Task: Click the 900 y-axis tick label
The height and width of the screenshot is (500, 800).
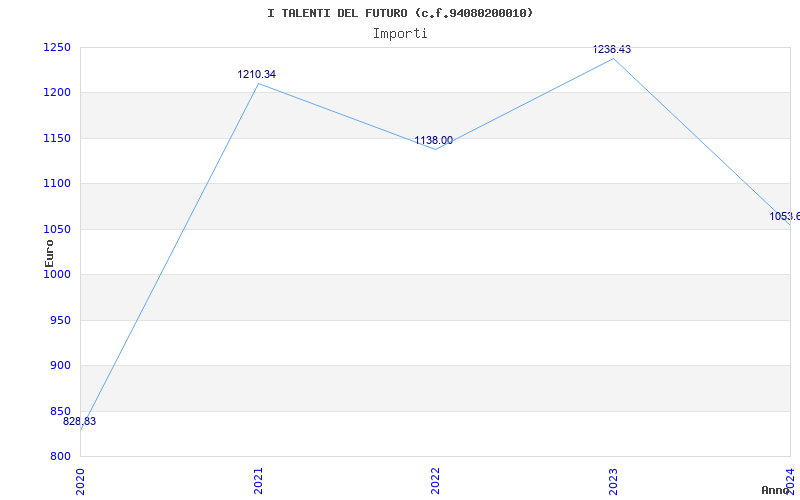Action: tap(60, 366)
